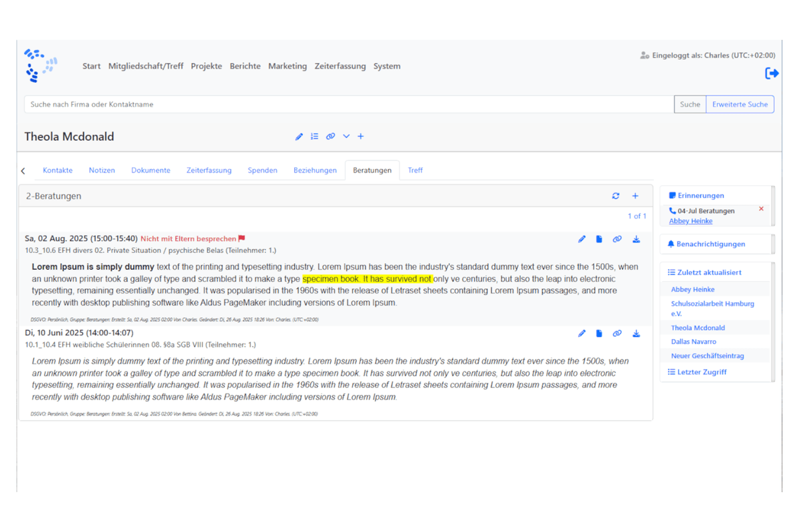Viewport: 799px width, 532px height.
Task: Open Schulsozialarbeit Hamburg e.V. from recent list
Action: (x=712, y=308)
